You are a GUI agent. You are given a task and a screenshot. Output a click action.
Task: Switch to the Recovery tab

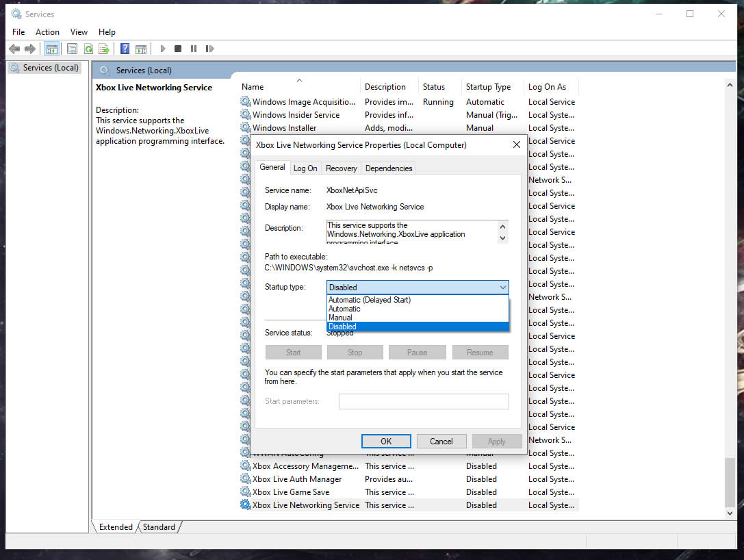(341, 168)
